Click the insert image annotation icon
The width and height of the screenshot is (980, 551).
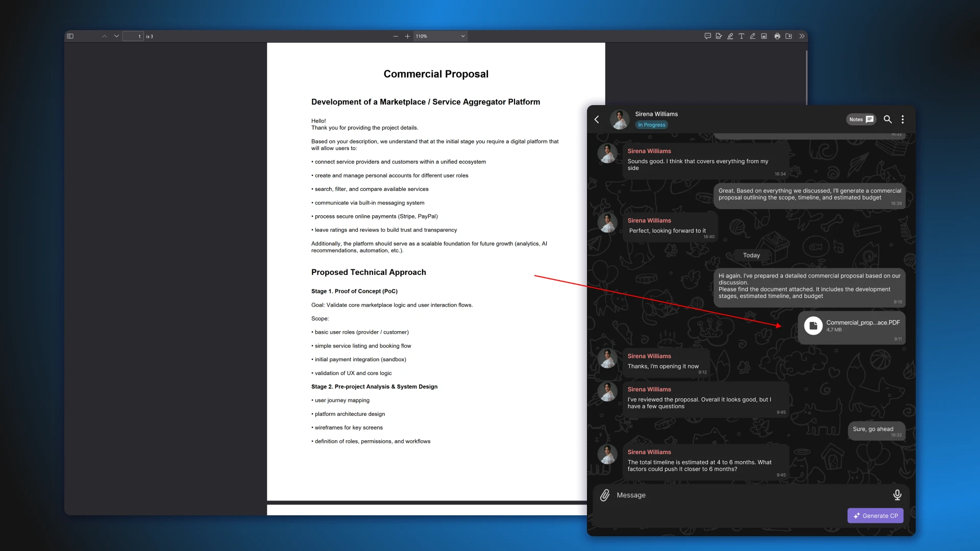[764, 36]
